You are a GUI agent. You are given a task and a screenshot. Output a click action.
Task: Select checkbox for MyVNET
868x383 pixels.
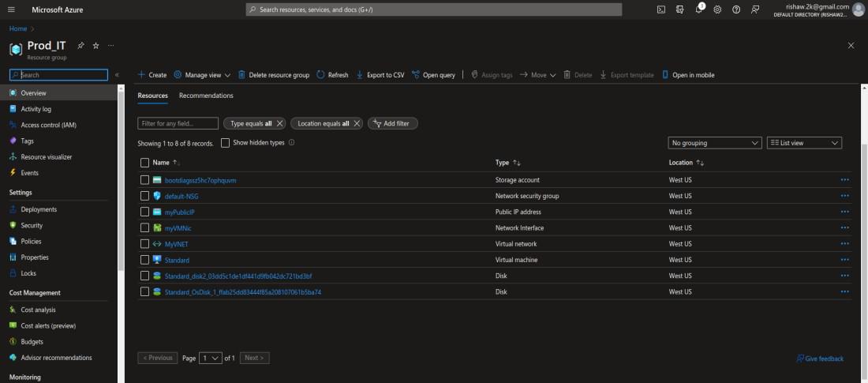145,244
